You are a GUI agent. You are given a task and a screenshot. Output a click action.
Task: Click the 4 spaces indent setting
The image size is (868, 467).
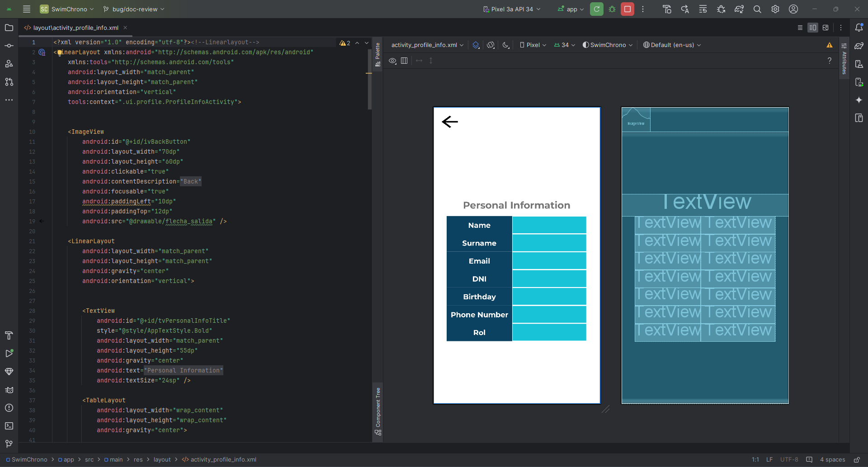pyautogui.click(x=833, y=459)
